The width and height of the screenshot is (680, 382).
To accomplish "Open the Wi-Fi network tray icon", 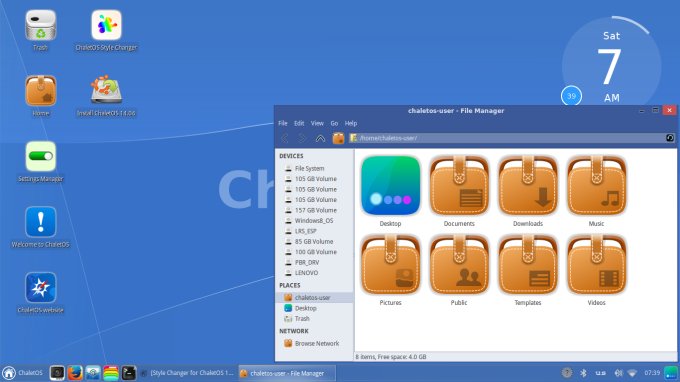I will point(632,373).
